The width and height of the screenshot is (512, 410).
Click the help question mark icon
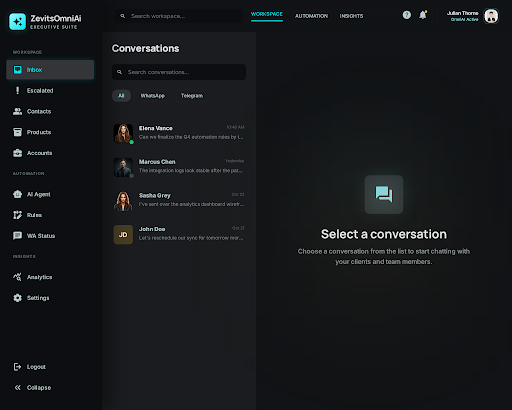pos(407,15)
